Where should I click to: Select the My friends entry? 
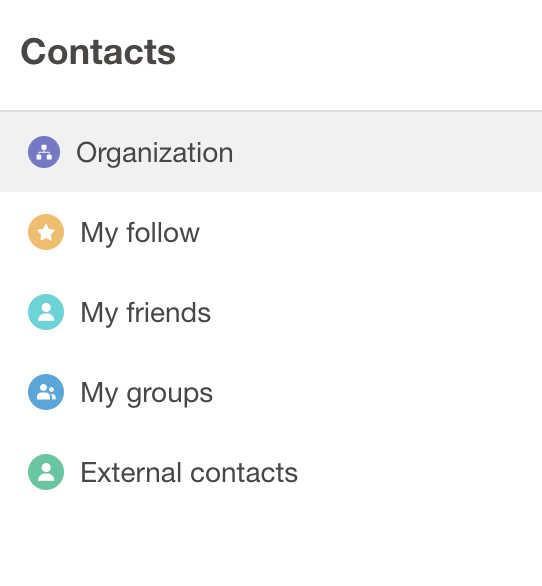(x=271, y=312)
